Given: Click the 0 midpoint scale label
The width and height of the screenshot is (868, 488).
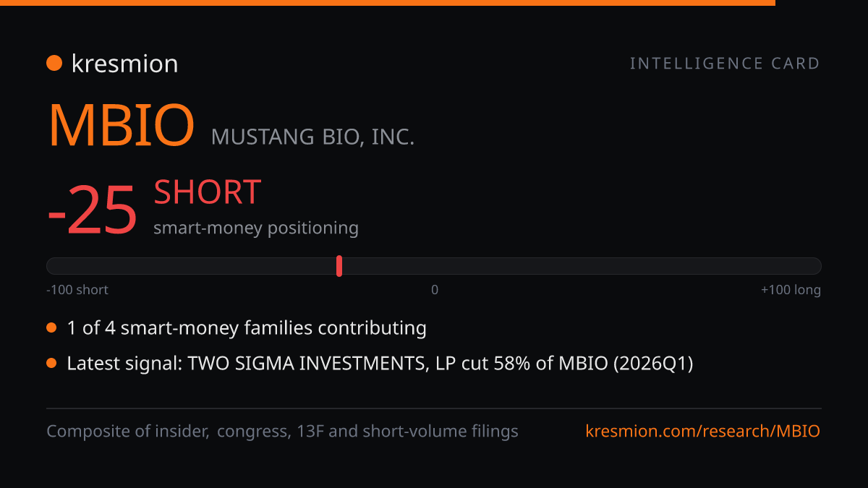Looking at the screenshot, I should (x=435, y=290).
